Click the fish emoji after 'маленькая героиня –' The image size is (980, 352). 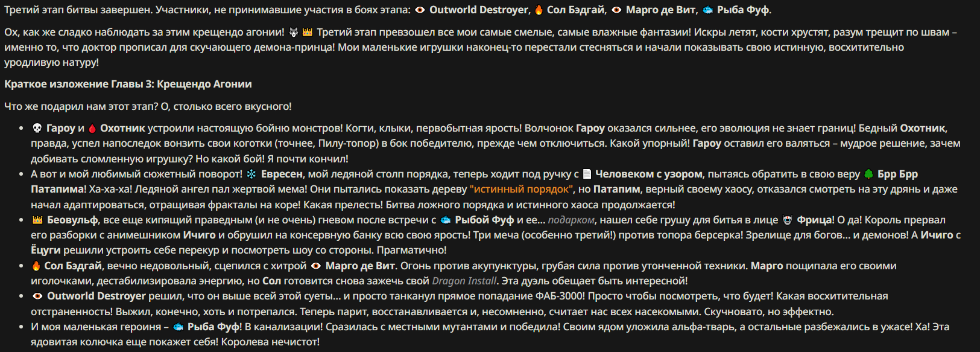[179, 327]
